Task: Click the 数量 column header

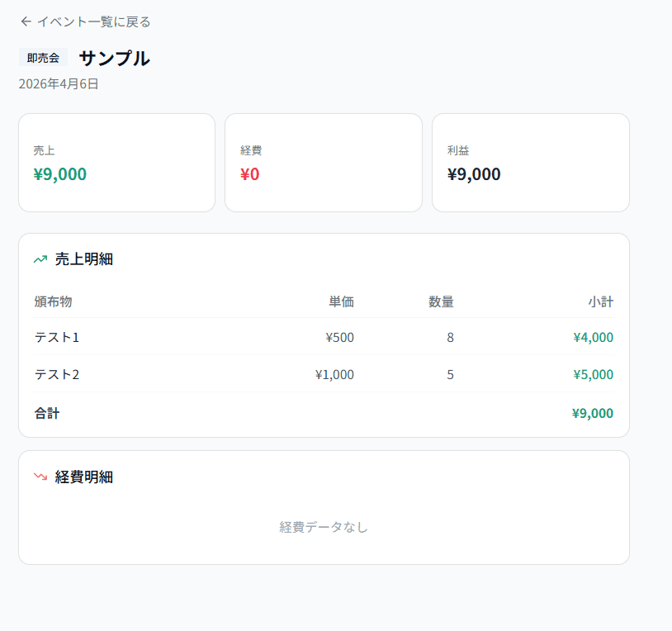Action: 441,301
